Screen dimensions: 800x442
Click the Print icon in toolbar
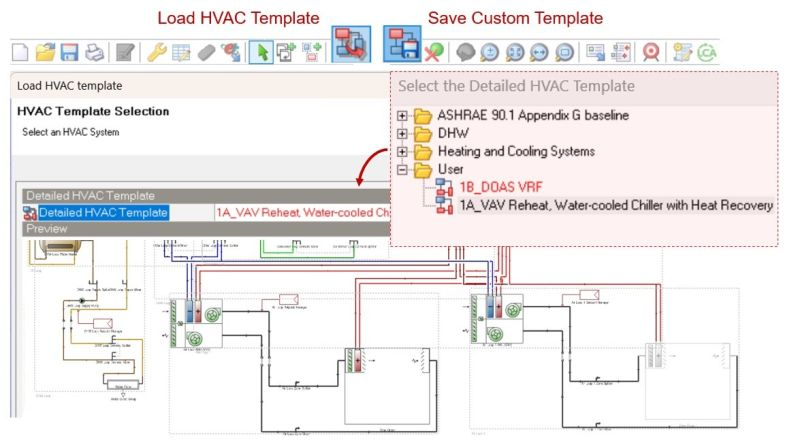click(93, 51)
